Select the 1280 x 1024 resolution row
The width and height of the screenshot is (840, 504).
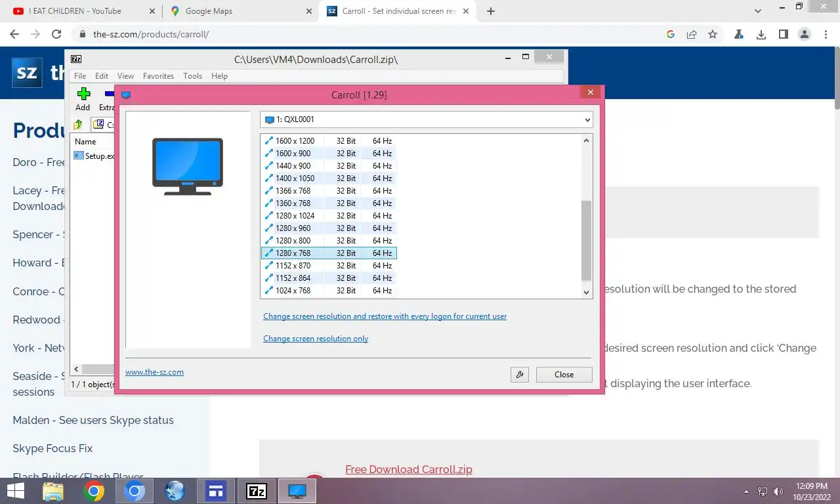pyautogui.click(x=329, y=216)
